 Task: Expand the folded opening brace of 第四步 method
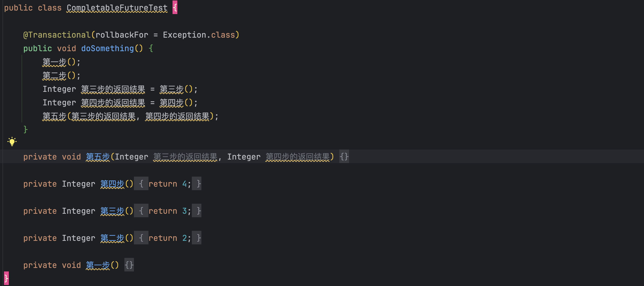[x=141, y=184]
